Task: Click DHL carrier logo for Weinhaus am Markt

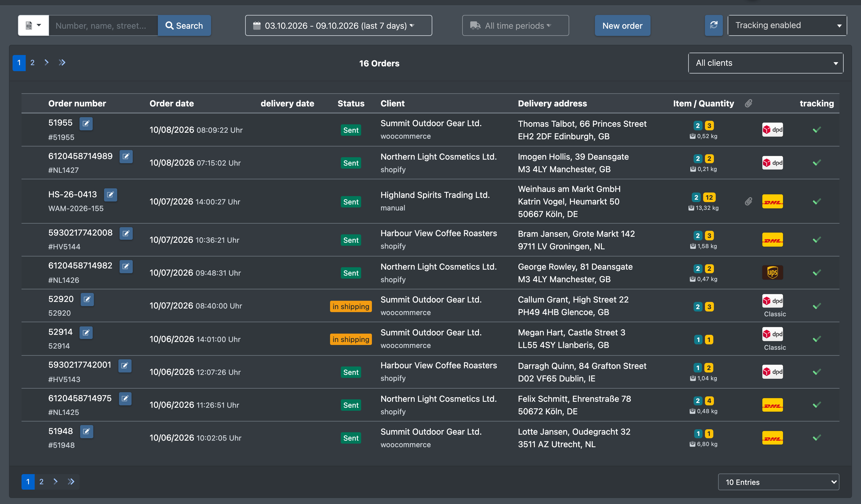Action: pyautogui.click(x=772, y=201)
